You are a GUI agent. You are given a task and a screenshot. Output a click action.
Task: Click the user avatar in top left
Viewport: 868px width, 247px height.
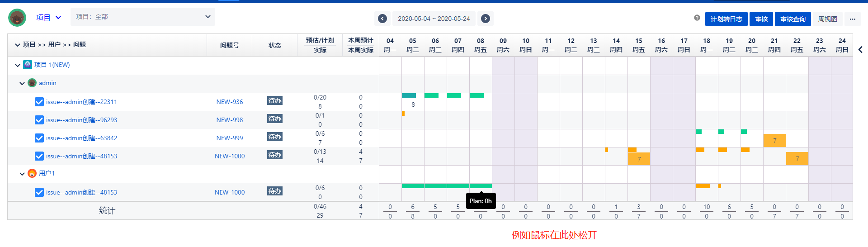tap(17, 18)
